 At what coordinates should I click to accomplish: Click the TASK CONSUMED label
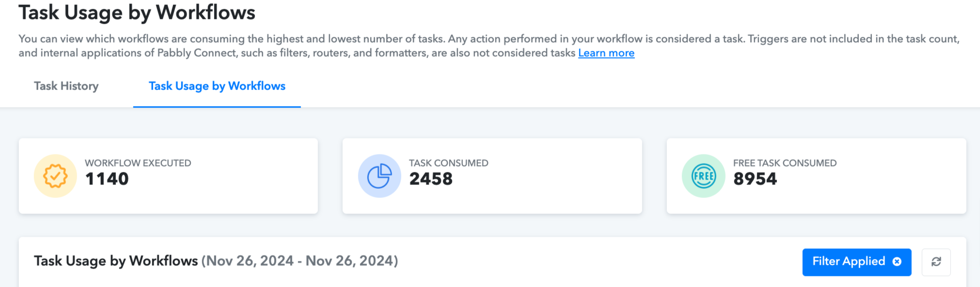tap(449, 163)
